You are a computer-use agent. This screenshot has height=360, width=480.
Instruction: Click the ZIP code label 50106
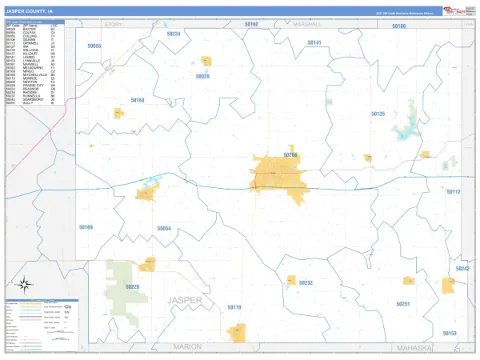pos(399,26)
